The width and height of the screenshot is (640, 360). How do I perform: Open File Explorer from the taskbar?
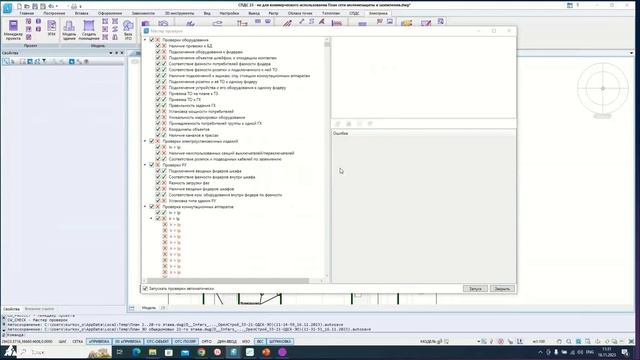pos(153,352)
